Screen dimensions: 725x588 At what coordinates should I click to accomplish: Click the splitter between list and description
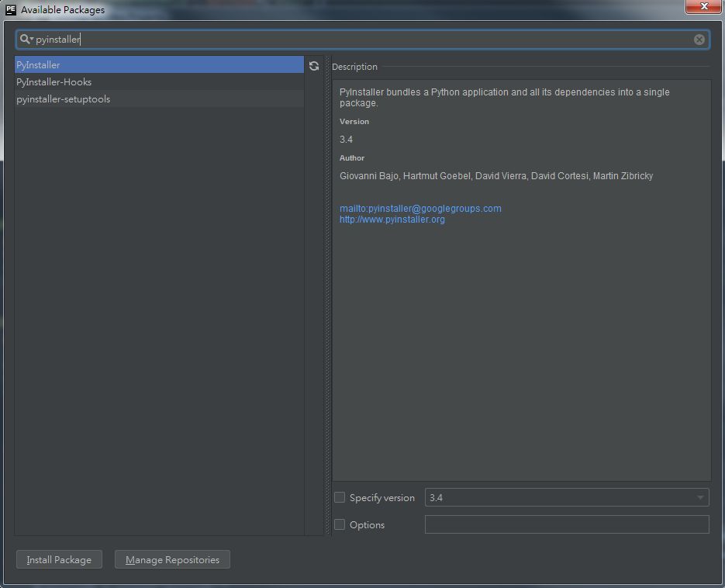pos(327,295)
